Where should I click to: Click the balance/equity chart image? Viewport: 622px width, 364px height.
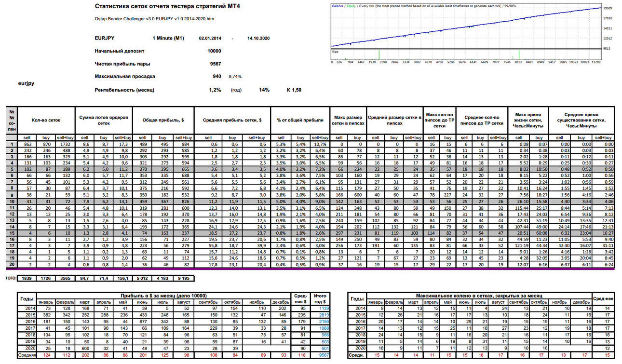pyautogui.click(x=473, y=33)
